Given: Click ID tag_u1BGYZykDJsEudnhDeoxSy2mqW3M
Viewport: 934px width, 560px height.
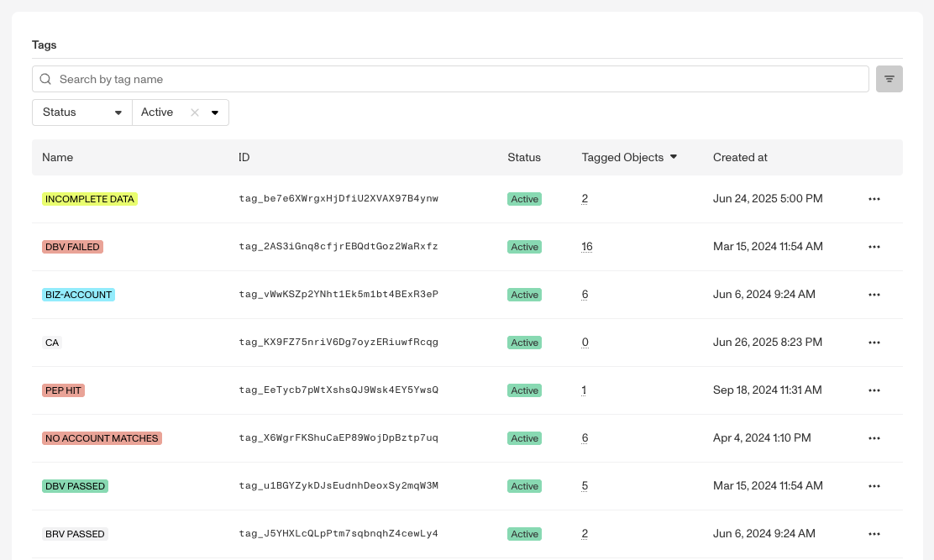Looking at the screenshot, I should [338, 486].
